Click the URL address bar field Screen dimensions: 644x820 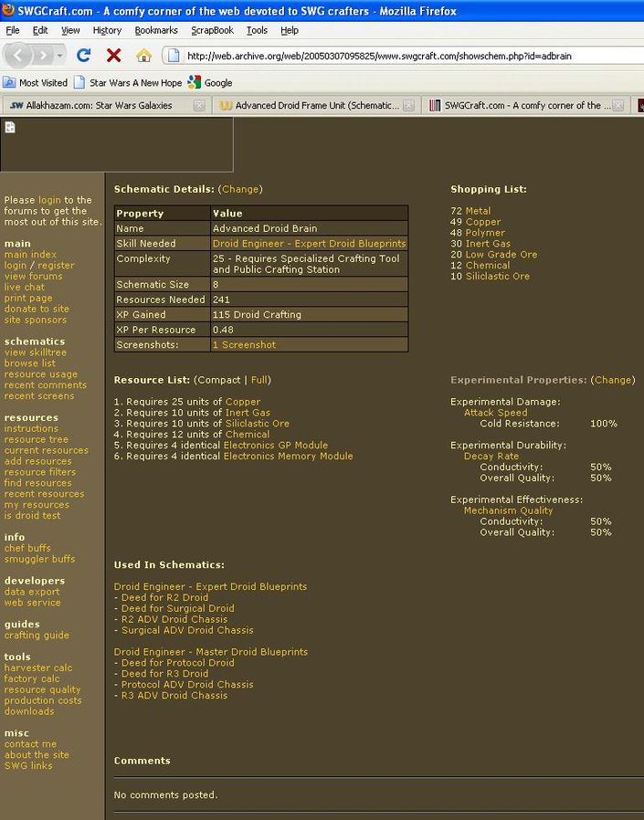pyautogui.click(x=402, y=56)
